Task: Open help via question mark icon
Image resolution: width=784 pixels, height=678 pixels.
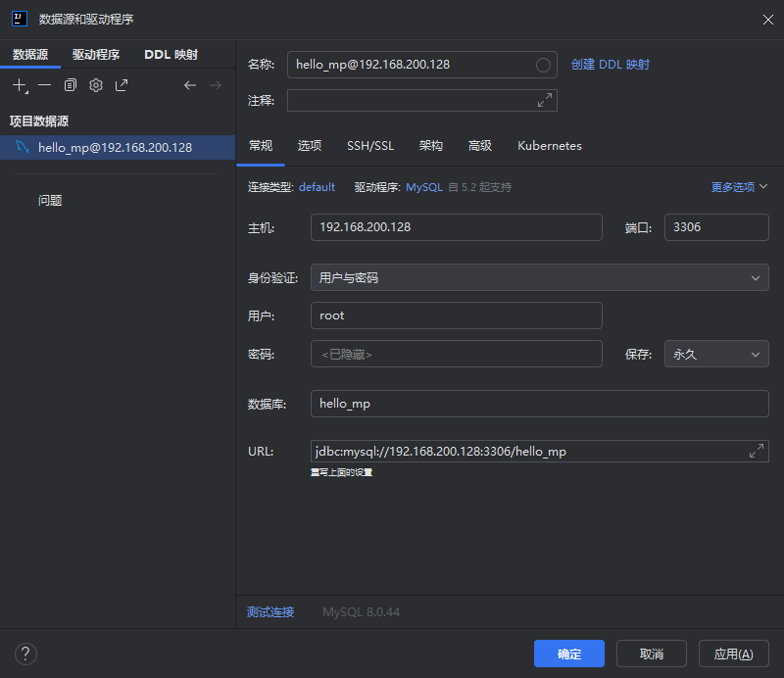Action: (25, 654)
